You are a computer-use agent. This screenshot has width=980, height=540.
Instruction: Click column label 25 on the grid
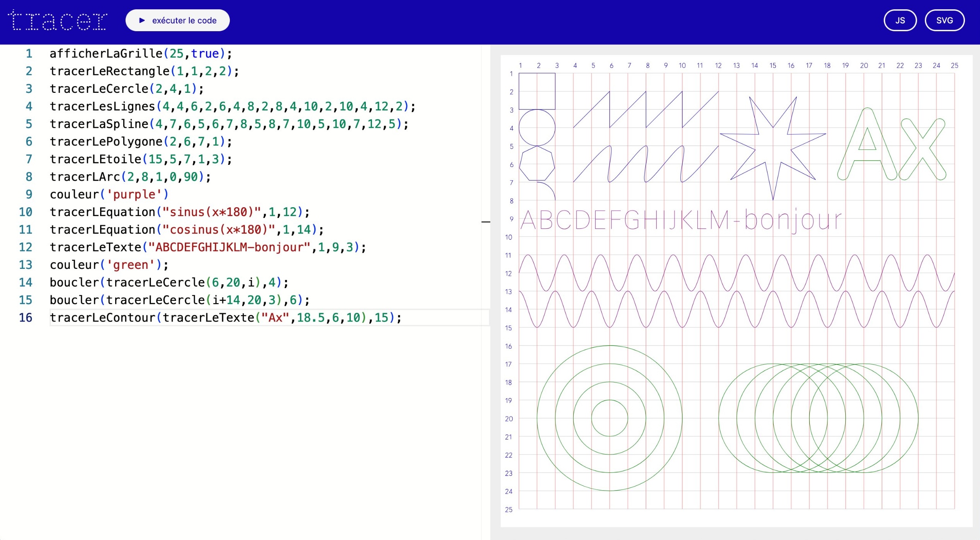point(955,65)
